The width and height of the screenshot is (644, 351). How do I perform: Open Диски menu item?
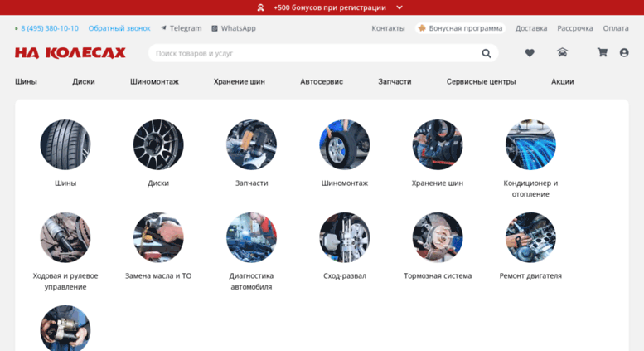click(84, 81)
